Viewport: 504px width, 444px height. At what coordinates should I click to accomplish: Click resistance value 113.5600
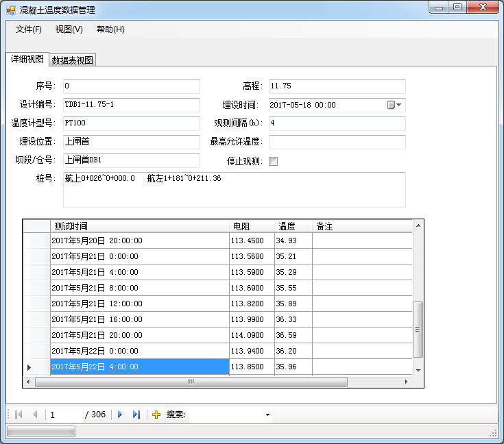click(252, 256)
